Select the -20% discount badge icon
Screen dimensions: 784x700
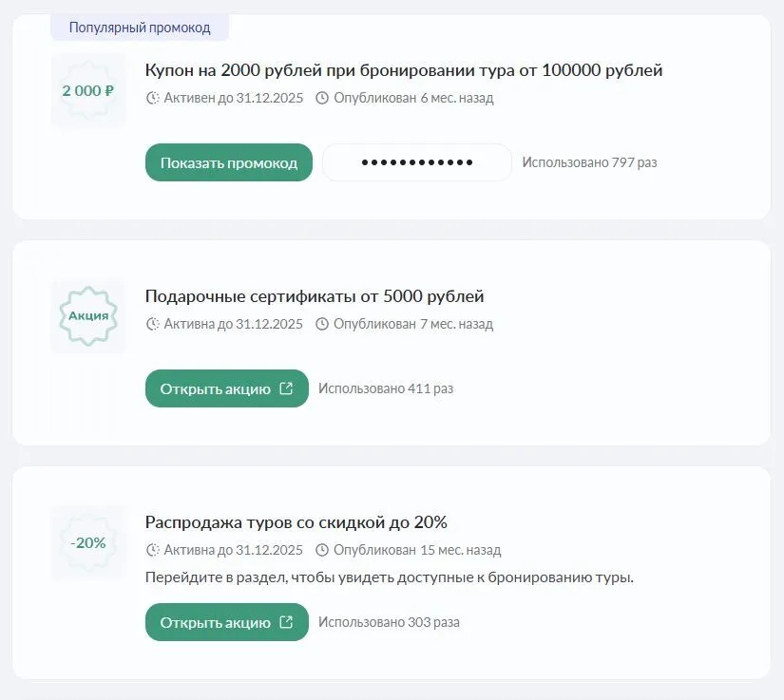(x=87, y=542)
